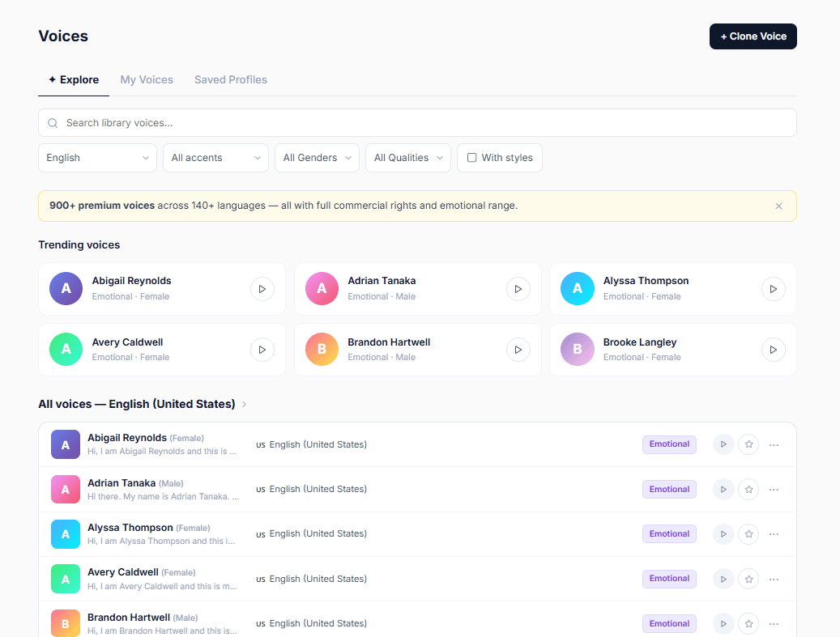
Task: Open more options for Avery Caldwell row
Action: tap(774, 580)
